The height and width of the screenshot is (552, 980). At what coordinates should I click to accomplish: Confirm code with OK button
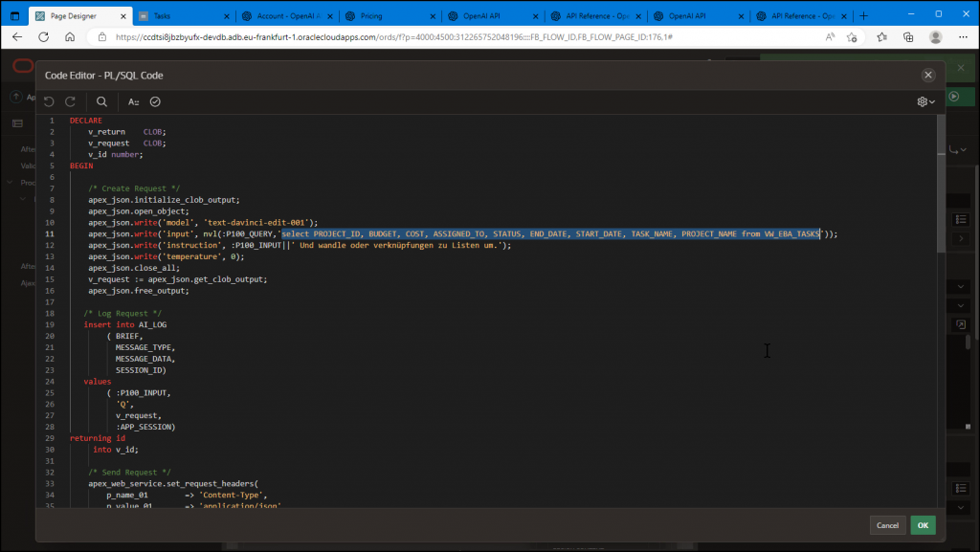[923, 525]
